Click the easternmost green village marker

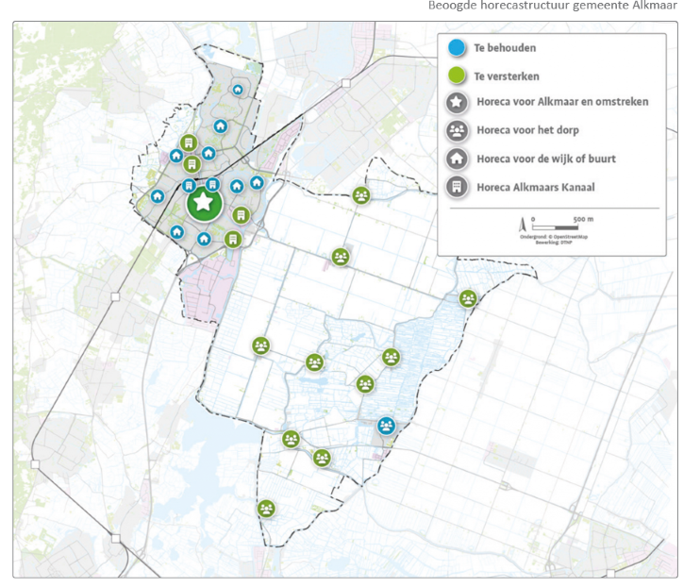468,298
